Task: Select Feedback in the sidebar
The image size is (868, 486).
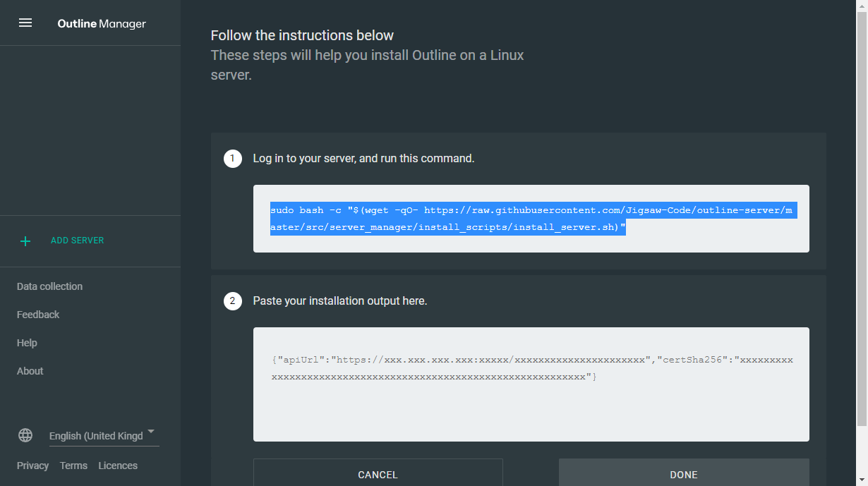Action: coord(38,315)
